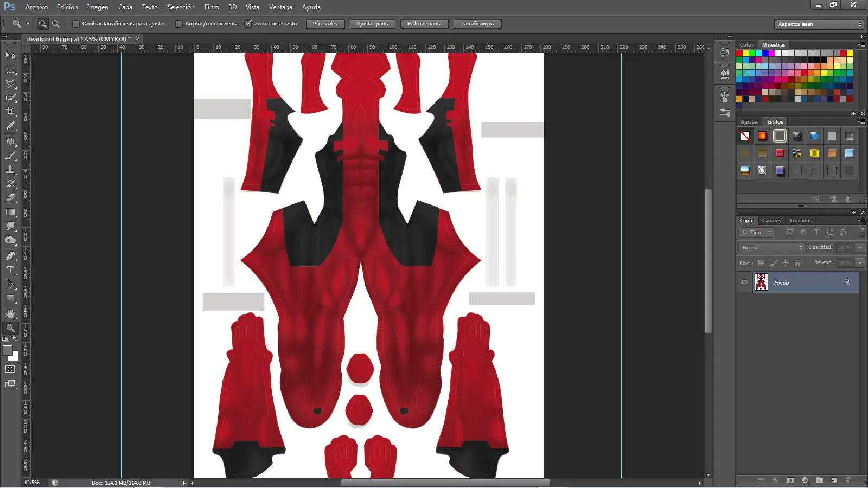Open the Filtro menu
Screen dimensions: 868x488
(212, 7)
